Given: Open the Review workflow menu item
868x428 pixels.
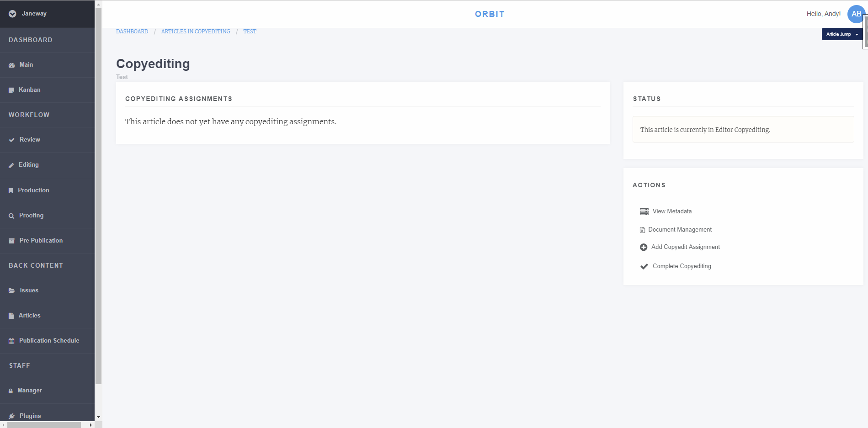Looking at the screenshot, I should (x=30, y=140).
